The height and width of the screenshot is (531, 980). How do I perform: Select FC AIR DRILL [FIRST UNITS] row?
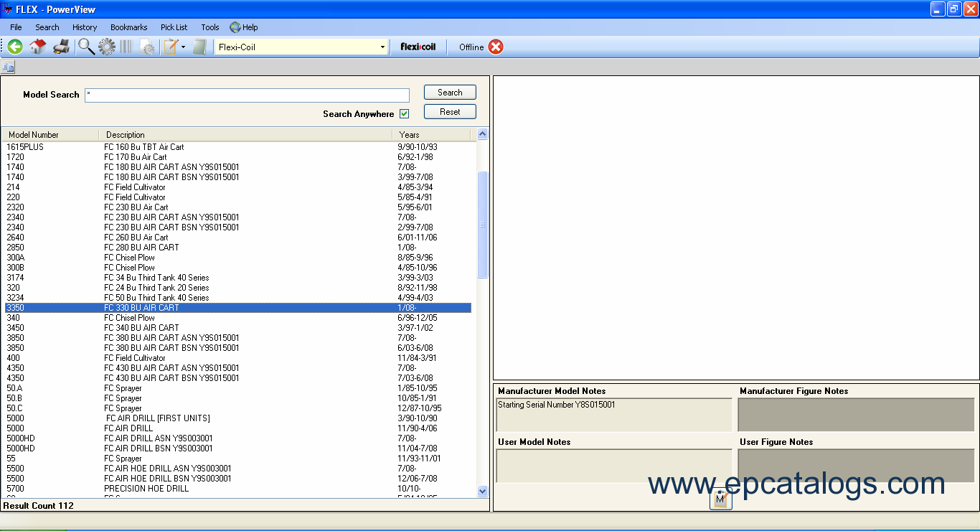(x=238, y=418)
